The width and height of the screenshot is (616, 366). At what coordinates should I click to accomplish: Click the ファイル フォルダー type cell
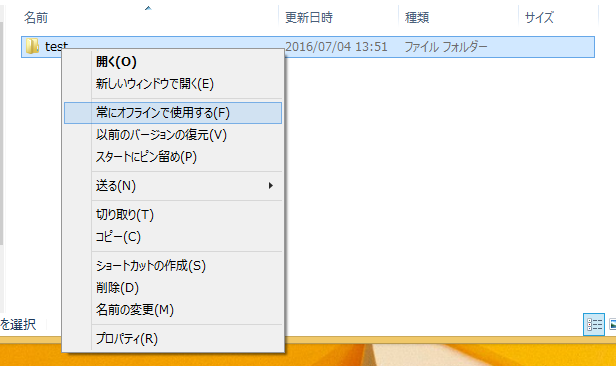(x=446, y=47)
